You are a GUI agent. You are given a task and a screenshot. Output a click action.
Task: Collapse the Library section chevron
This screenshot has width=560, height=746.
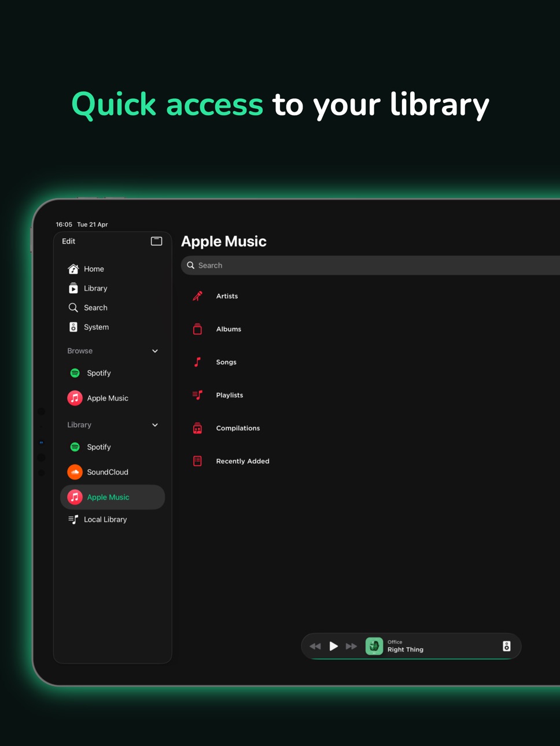point(155,425)
